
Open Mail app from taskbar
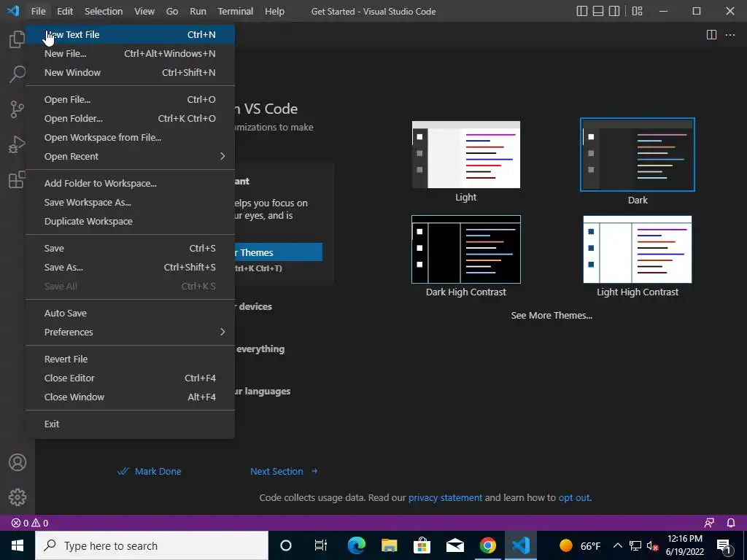pos(455,545)
